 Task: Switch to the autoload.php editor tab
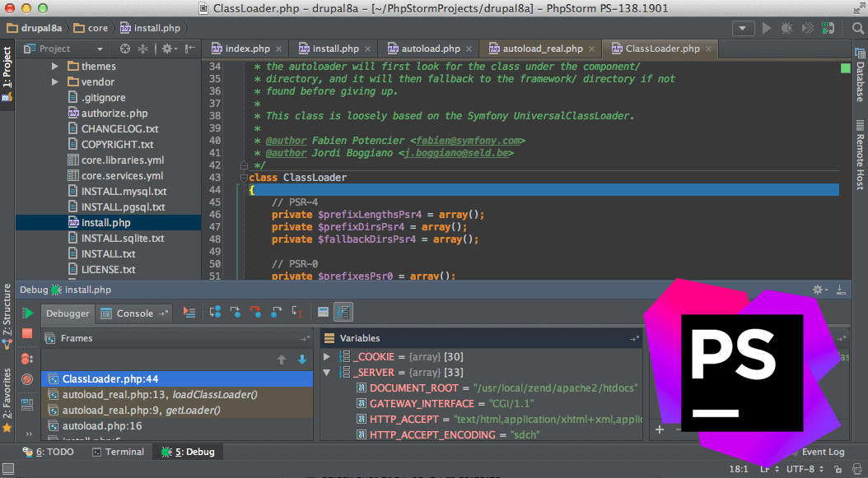(430, 49)
